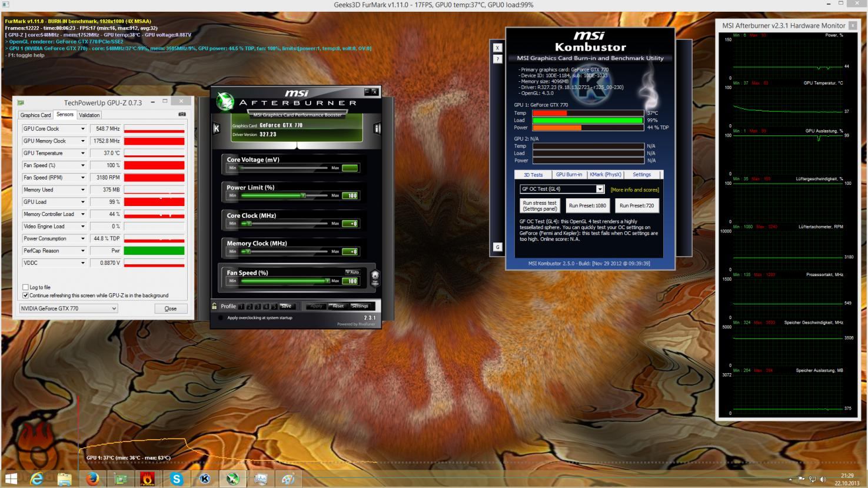Open the Validation tab in GPU-Z
The width and height of the screenshot is (868, 488).
coord(89,115)
